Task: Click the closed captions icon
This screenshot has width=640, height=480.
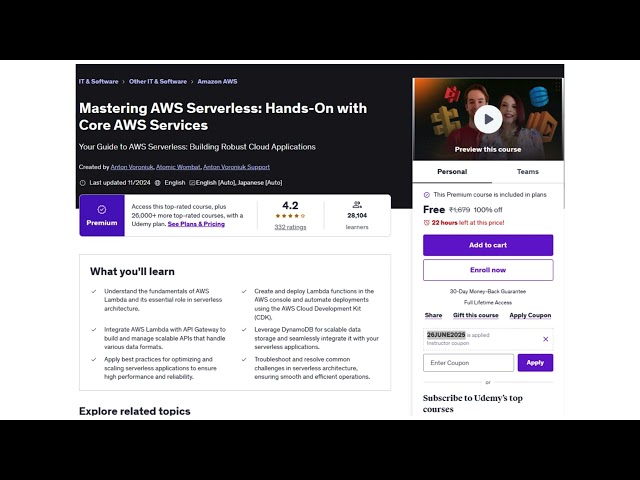Action: (x=192, y=183)
